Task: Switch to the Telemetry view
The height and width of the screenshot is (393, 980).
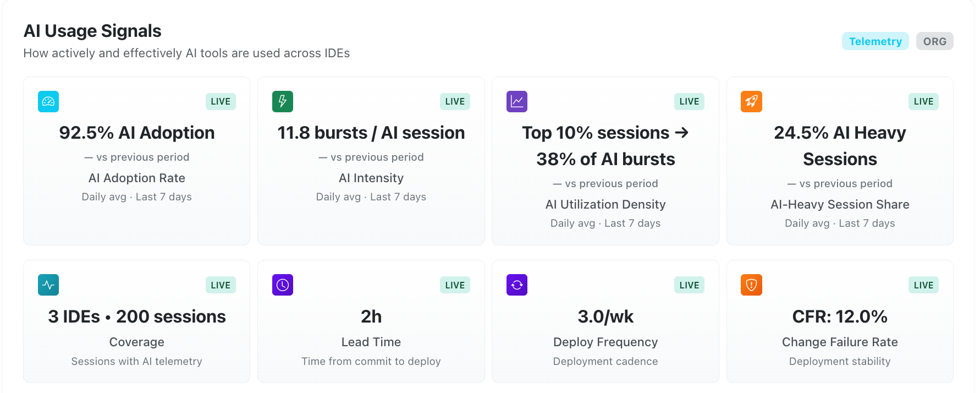Action: [x=876, y=41]
